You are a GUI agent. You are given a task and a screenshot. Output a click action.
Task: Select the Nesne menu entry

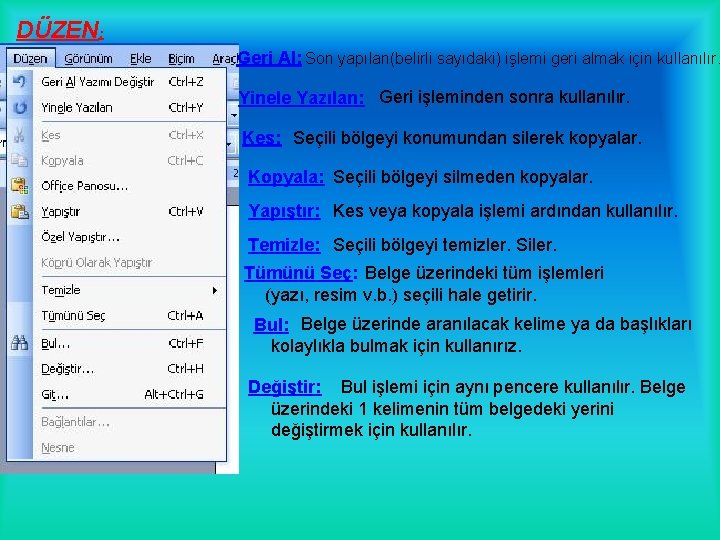[129, 448]
